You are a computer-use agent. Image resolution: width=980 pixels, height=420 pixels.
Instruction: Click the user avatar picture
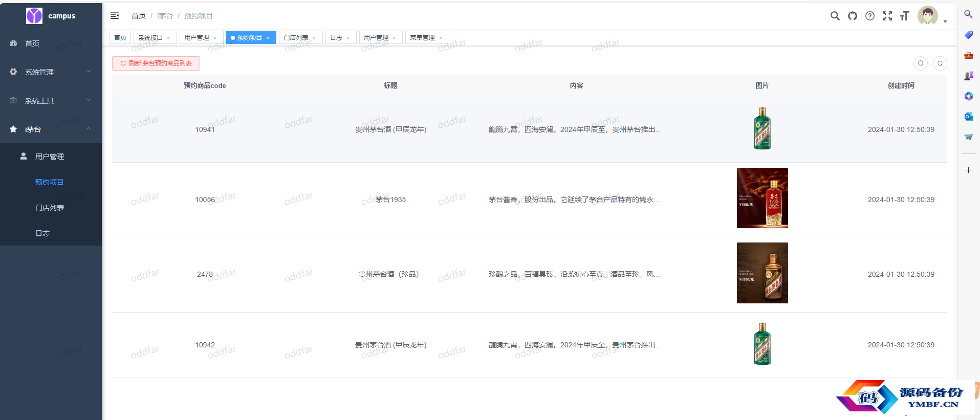pyautogui.click(x=927, y=16)
